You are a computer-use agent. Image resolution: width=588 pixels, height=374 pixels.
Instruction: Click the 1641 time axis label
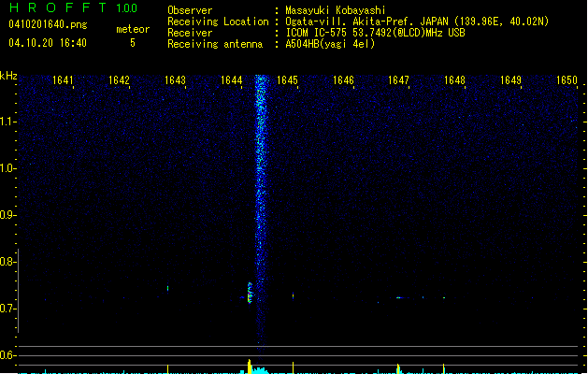(63, 80)
